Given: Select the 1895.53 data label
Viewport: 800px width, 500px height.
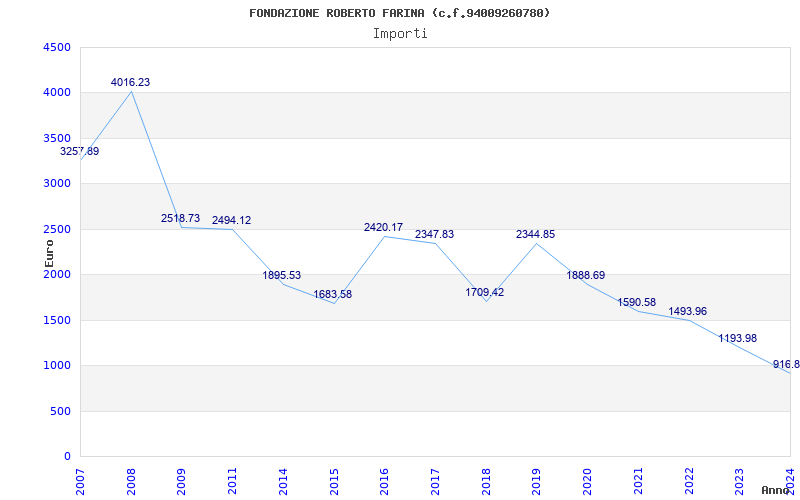Looking at the screenshot, I should 282,276.
